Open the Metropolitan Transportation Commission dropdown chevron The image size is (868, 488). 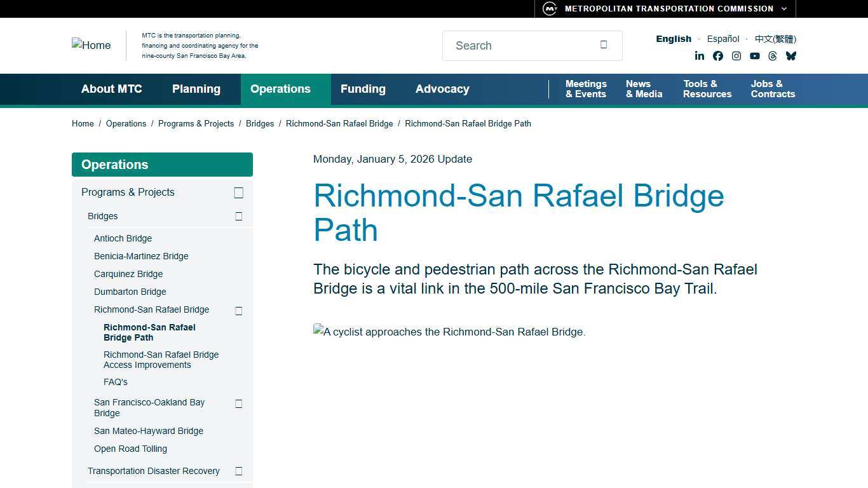pos(783,9)
